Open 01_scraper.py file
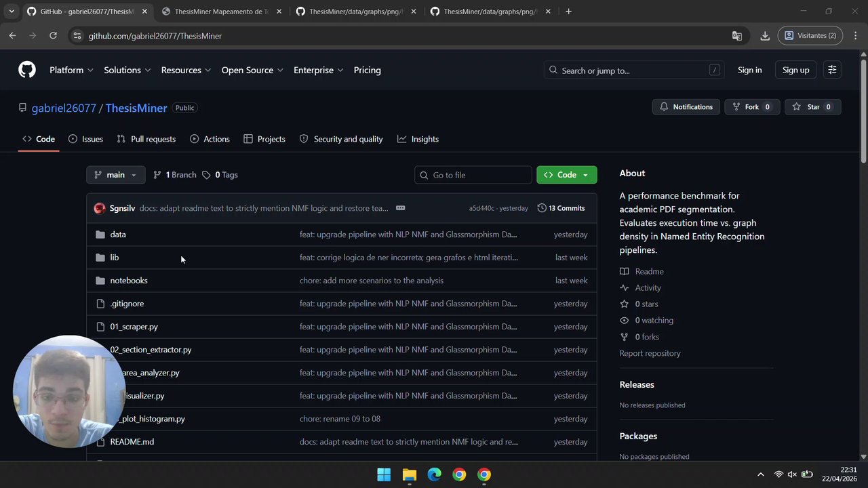This screenshot has height=488, width=868. click(134, 327)
